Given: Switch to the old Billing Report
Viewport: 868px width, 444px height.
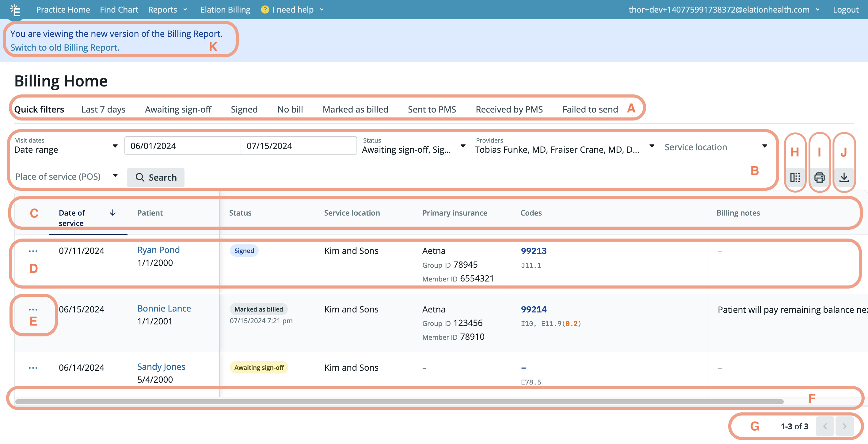Looking at the screenshot, I should (x=64, y=48).
